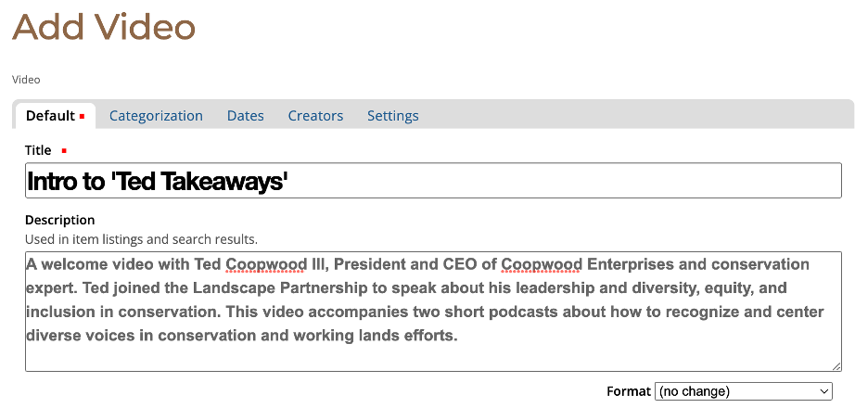Click the Description field label
Screen dimensions: 868x408
59,220
